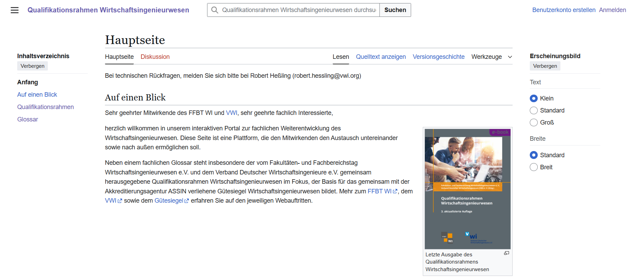Click the enlarge icon below book thumbnail
Viewport: 644px width, 278px height.
[x=506, y=253]
